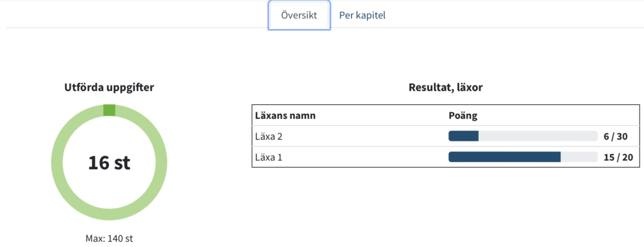The image size is (644, 247).
Task: Click the unfilled end of Läxa 1 bar
Action: click(x=579, y=156)
